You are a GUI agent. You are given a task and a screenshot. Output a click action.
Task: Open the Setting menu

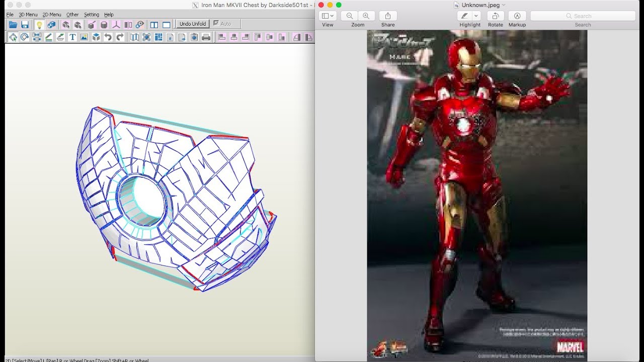point(92,15)
